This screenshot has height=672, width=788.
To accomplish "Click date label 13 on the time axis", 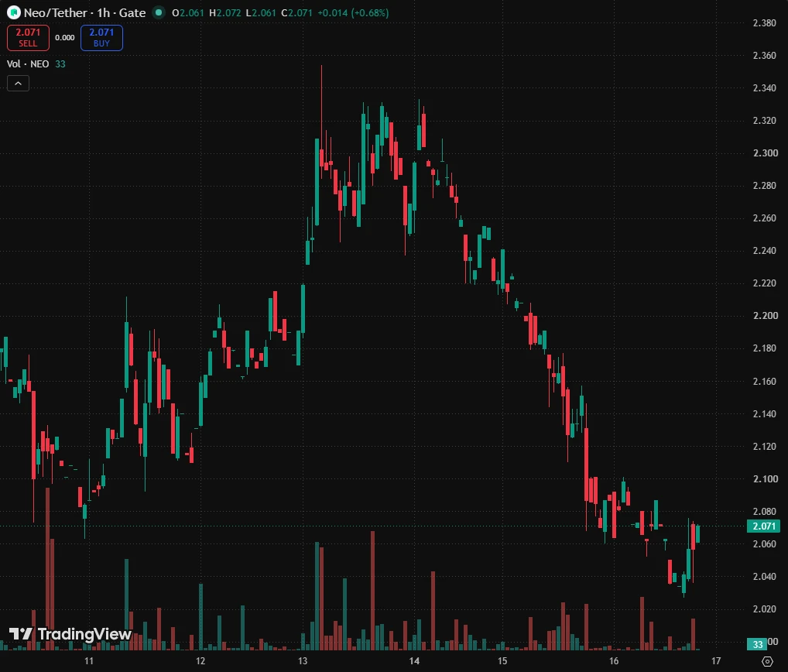I will click(303, 661).
